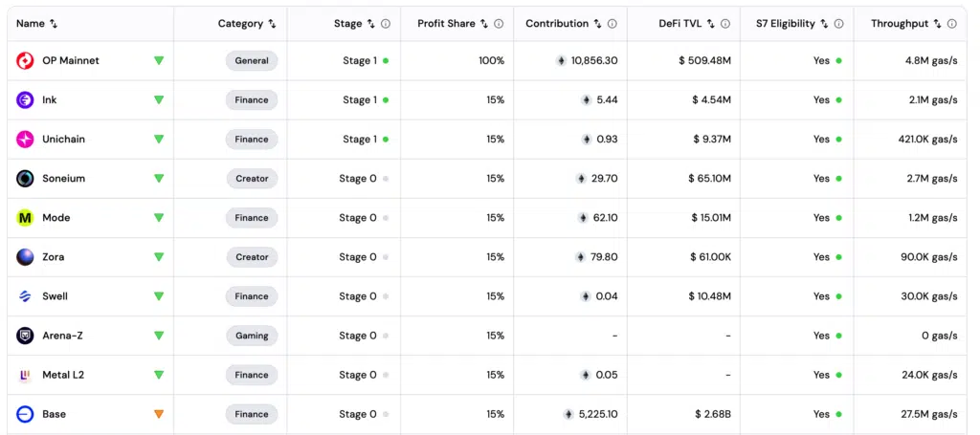Expand the OP Mainnet row green triangle
This screenshot has height=435, width=980.
(159, 60)
